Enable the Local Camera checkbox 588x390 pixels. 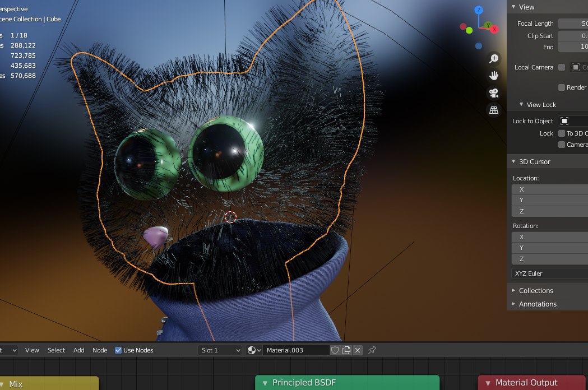562,67
